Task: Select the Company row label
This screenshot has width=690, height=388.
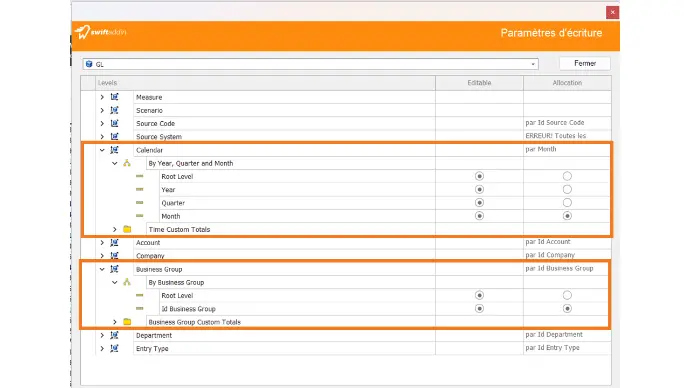Action: [x=150, y=256]
